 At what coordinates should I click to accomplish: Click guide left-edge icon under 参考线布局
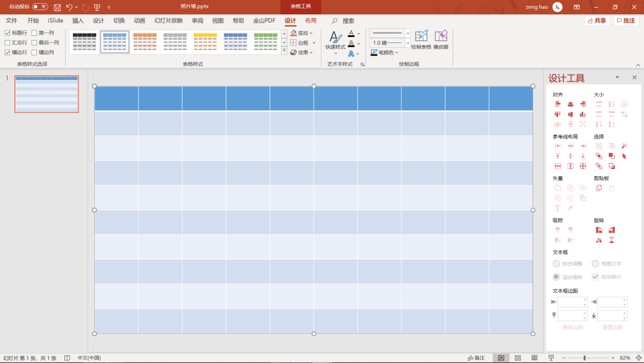558,146
